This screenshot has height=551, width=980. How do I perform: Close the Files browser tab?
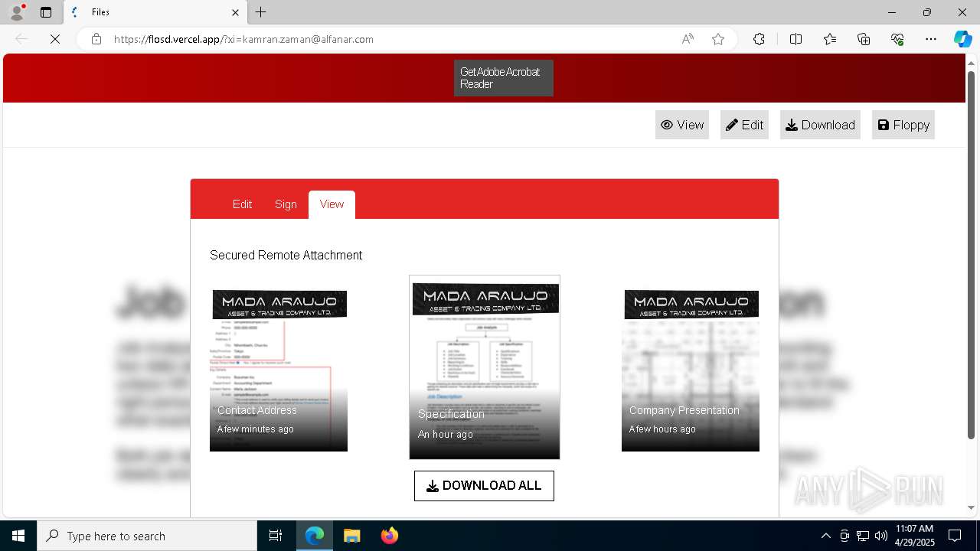[x=235, y=12]
